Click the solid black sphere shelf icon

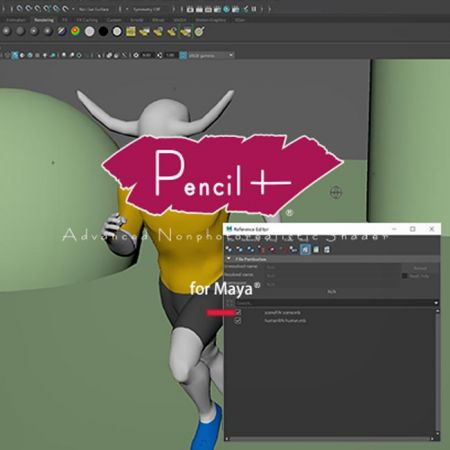103,32
